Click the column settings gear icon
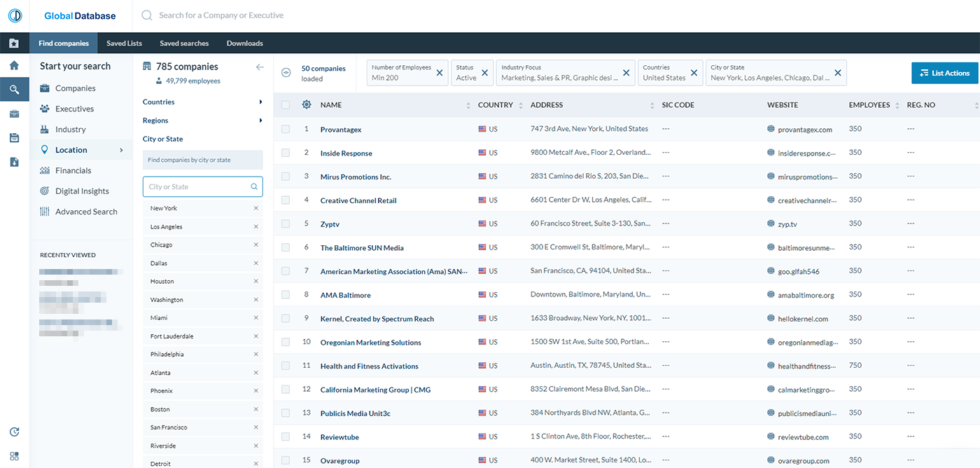 (x=306, y=105)
